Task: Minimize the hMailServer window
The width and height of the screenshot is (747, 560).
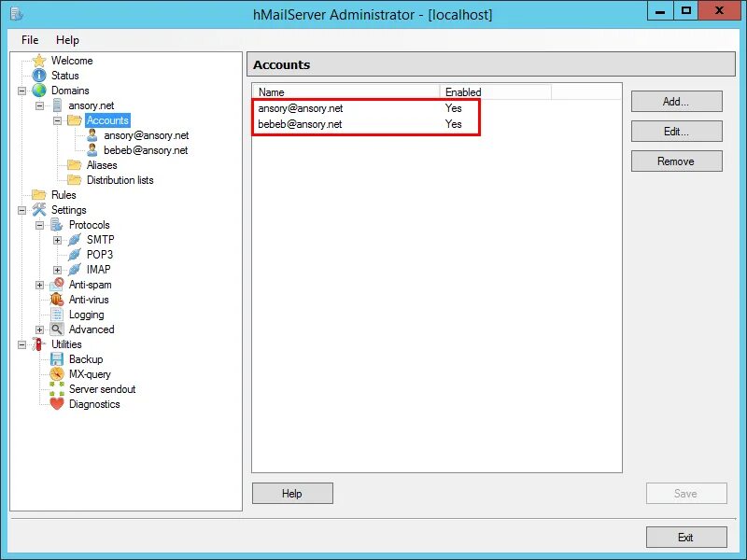Action: (660, 11)
